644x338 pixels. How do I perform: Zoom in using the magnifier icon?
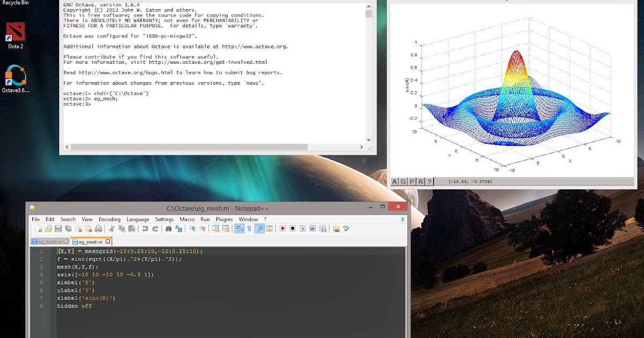[192, 229]
